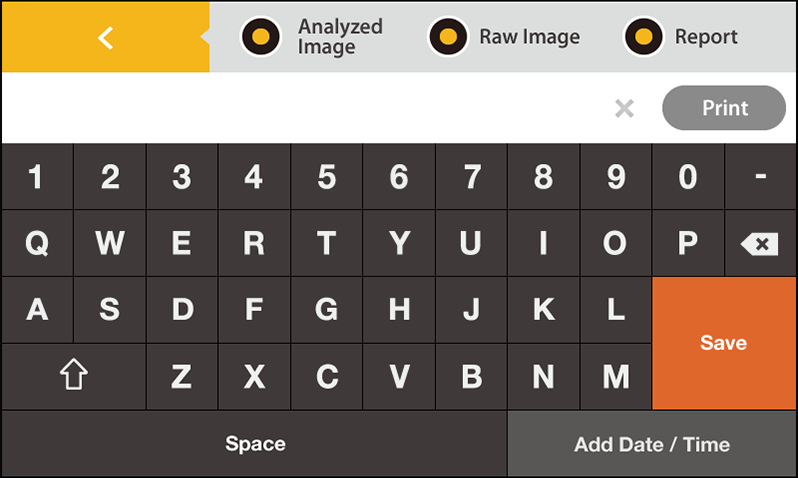Click the orange Save button
The image size is (798, 478).
[724, 343]
